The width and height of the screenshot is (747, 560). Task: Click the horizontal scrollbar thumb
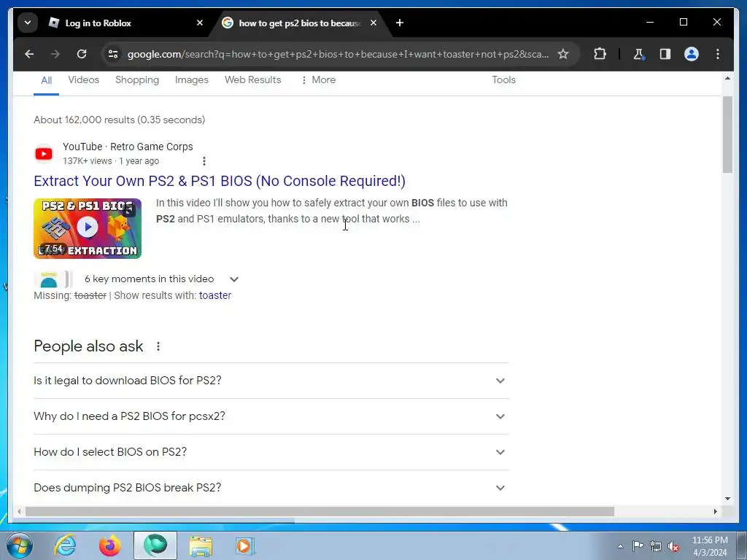click(x=320, y=511)
